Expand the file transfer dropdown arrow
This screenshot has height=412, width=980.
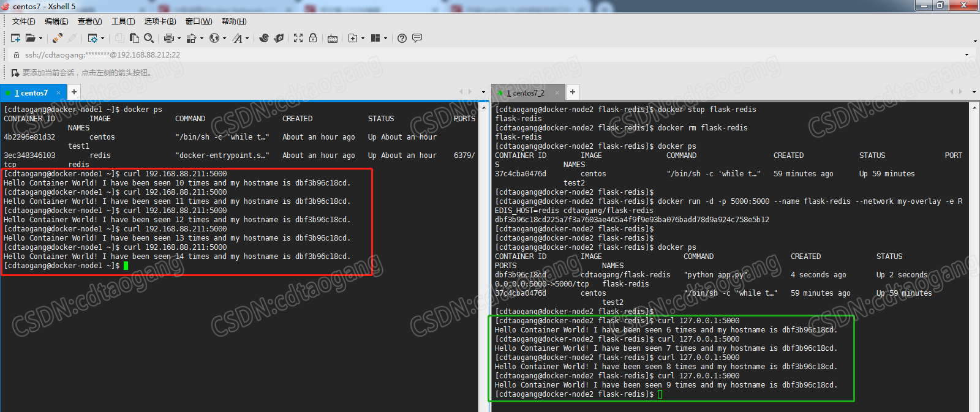point(202,38)
